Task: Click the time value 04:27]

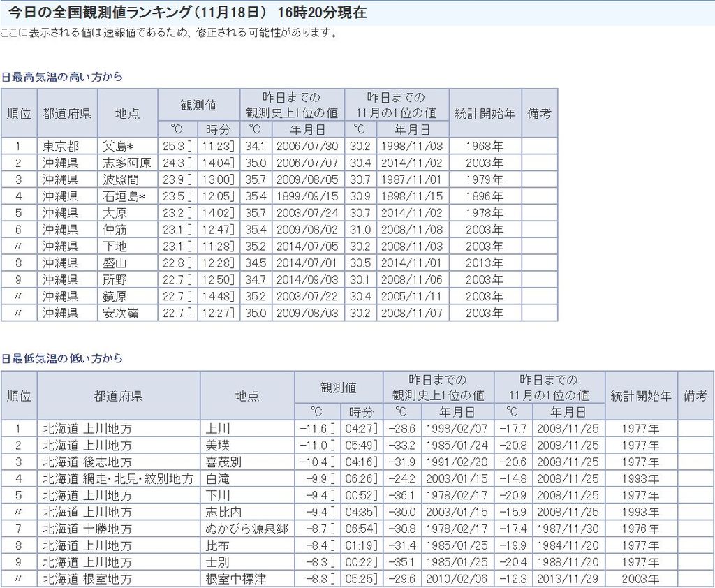Action: [x=362, y=429]
